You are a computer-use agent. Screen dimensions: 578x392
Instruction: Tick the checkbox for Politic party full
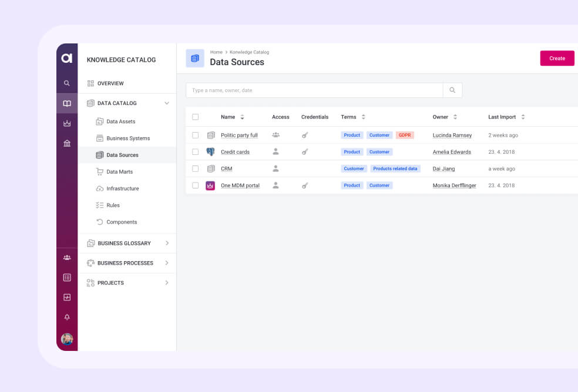coord(196,135)
